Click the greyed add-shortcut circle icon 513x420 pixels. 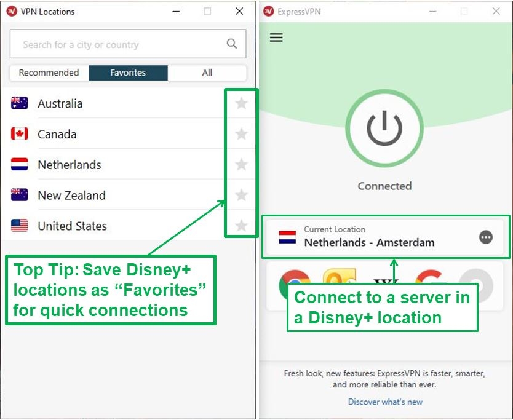pyautogui.click(x=477, y=285)
